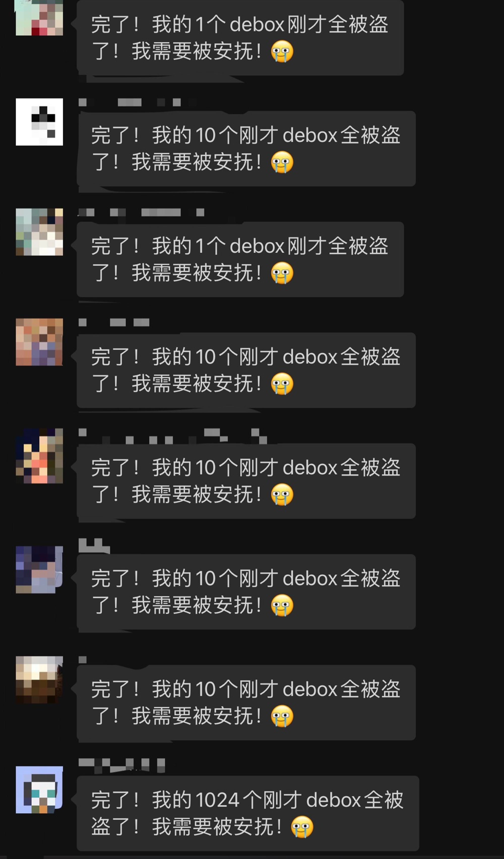Screen dimensions: 504x859
Task: Select the message mentioning 1024个 debox
Action: pyautogui.click(x=248, y=813)
